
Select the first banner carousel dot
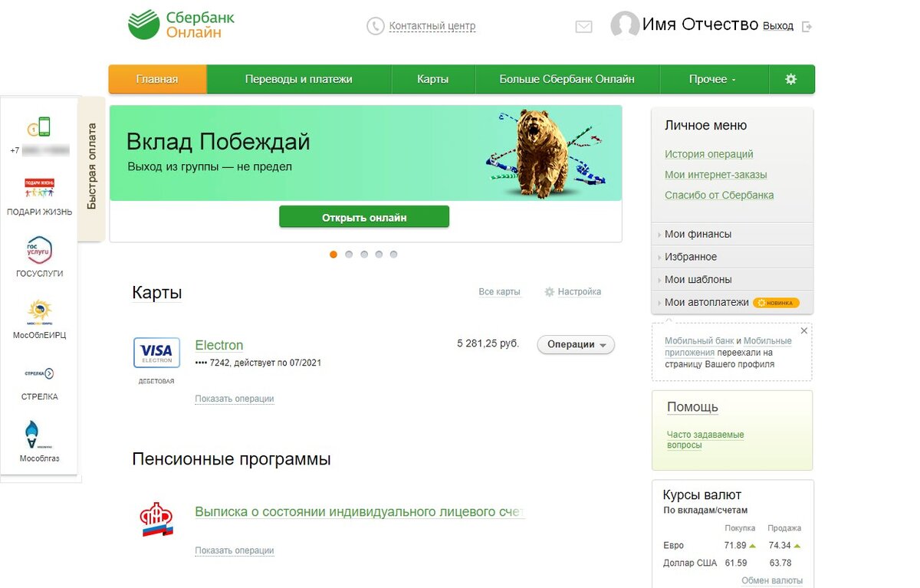click(x=333, y=255)
